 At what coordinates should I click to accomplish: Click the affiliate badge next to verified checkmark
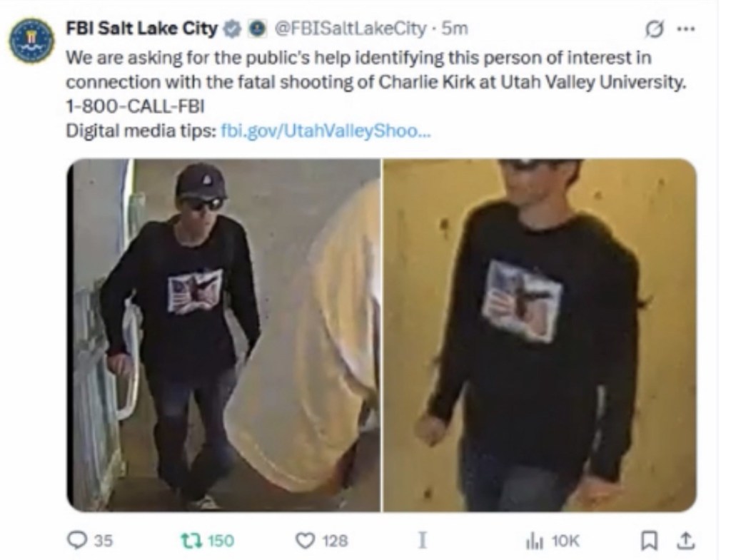(255, 29)
